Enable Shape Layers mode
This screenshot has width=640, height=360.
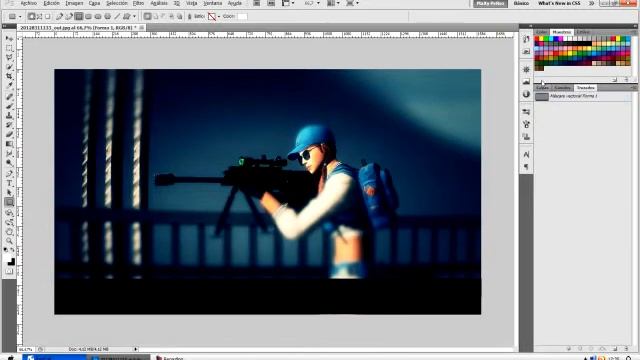coord(31,16)
